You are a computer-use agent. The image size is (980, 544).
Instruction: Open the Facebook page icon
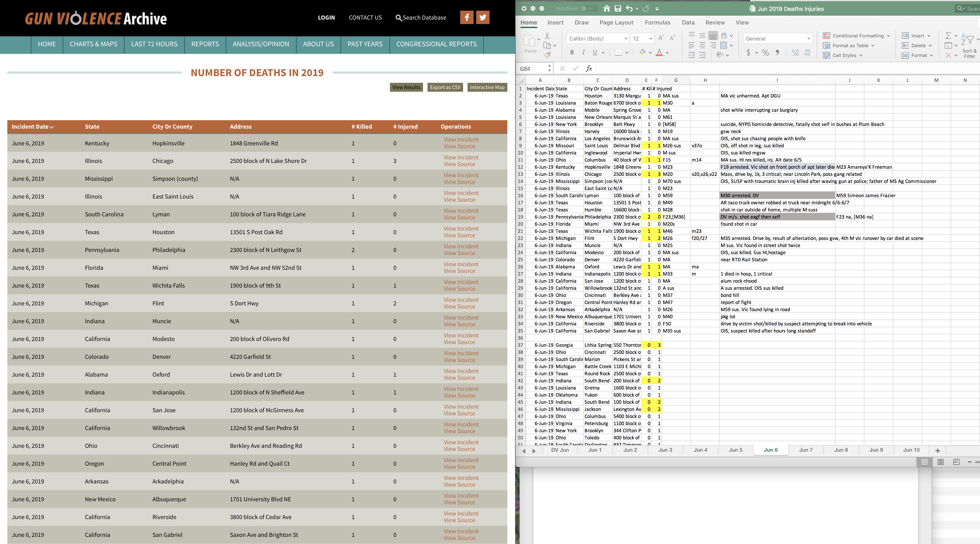[466, 17]
